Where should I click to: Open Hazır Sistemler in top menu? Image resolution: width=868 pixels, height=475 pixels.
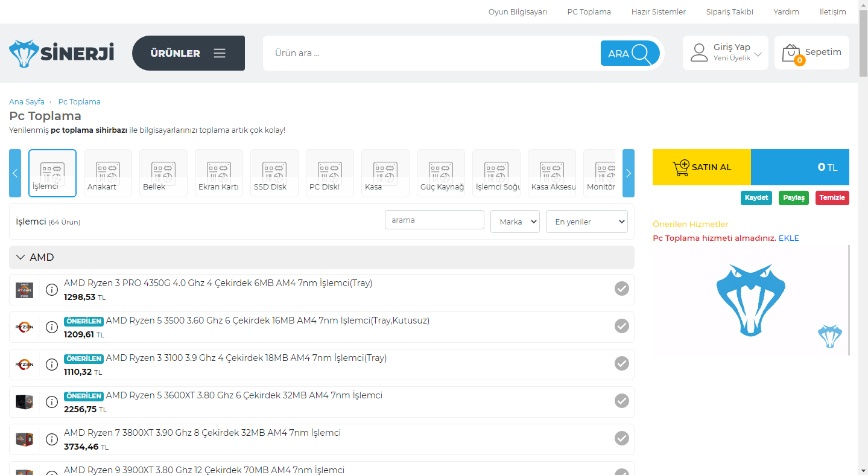[x=659, y=12]
